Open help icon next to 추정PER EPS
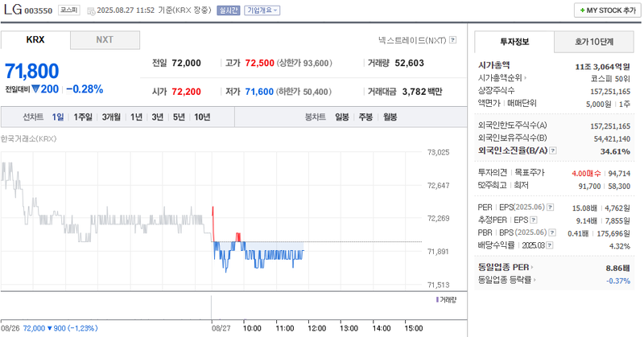644x337 pixels. point(533,220)
